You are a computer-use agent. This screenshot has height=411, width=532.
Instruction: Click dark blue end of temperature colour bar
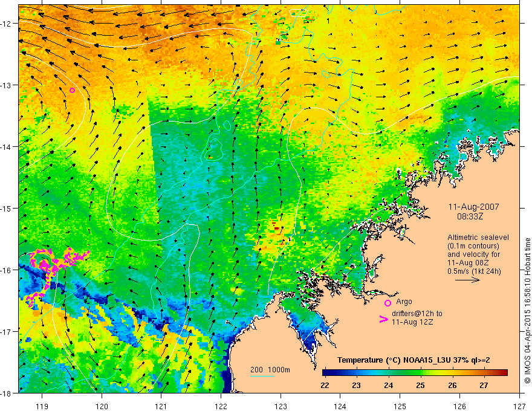coord(326,373)
